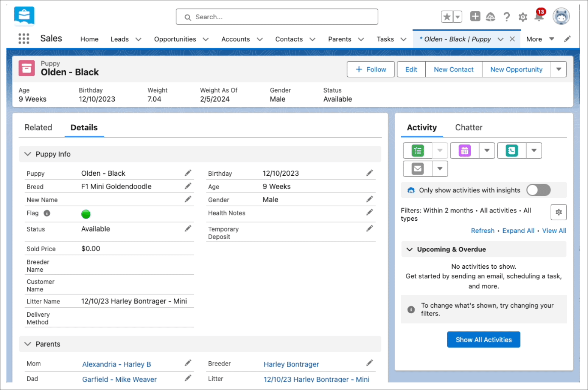Screen dimensions: 588x390
Task: Click the green Flag indicator
Action: tap(86, 214)
